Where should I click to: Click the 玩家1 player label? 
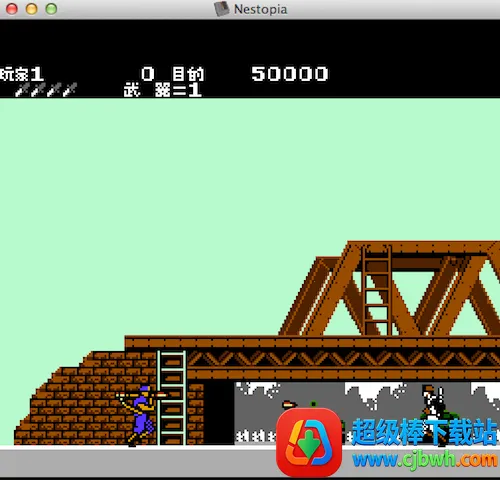pyautogui.click(x=22, y=74)
